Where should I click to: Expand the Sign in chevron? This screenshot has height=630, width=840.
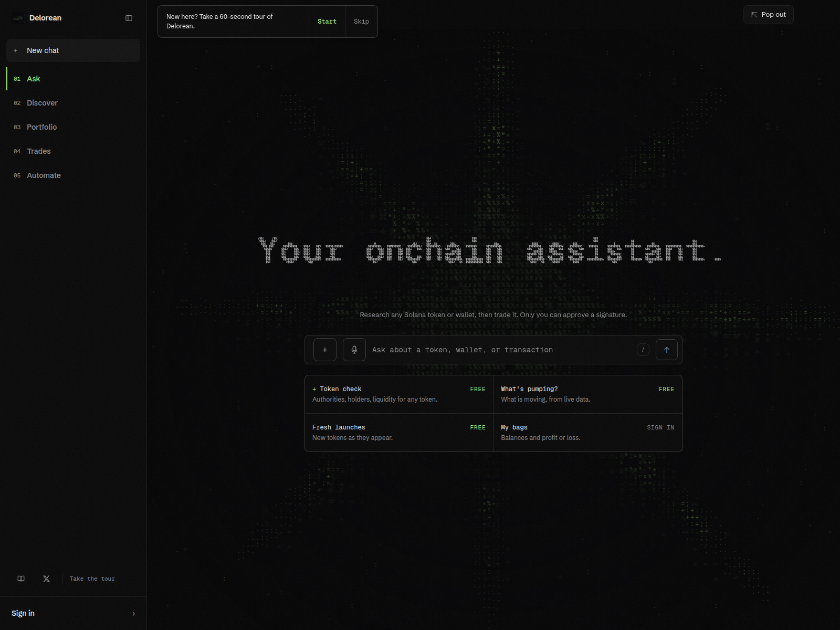[134, 614]
